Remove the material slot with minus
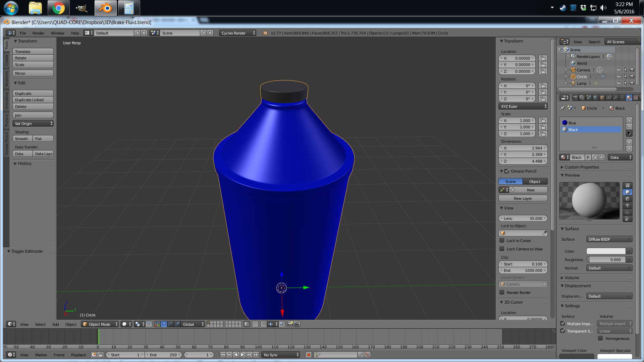644x362 pixels. click(629, 127)
